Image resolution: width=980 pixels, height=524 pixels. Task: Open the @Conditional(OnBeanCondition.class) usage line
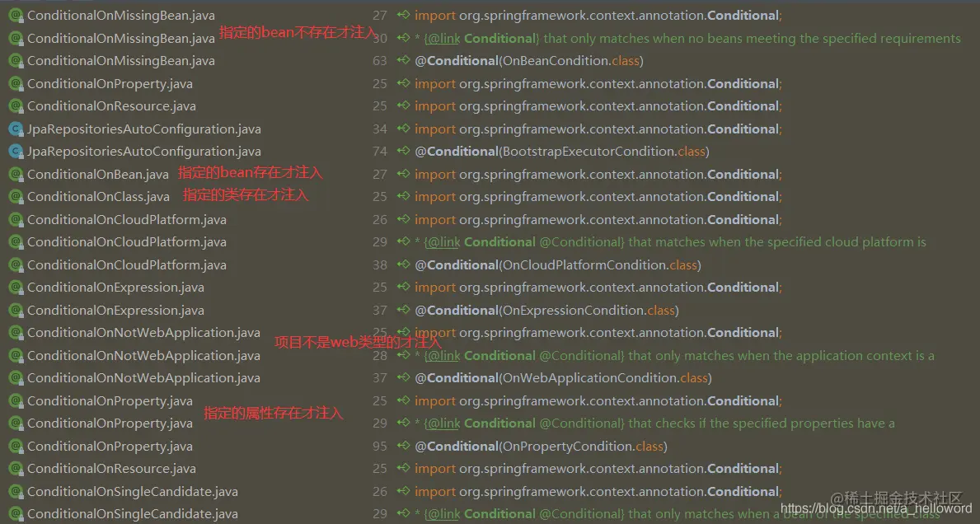[529, 61]
